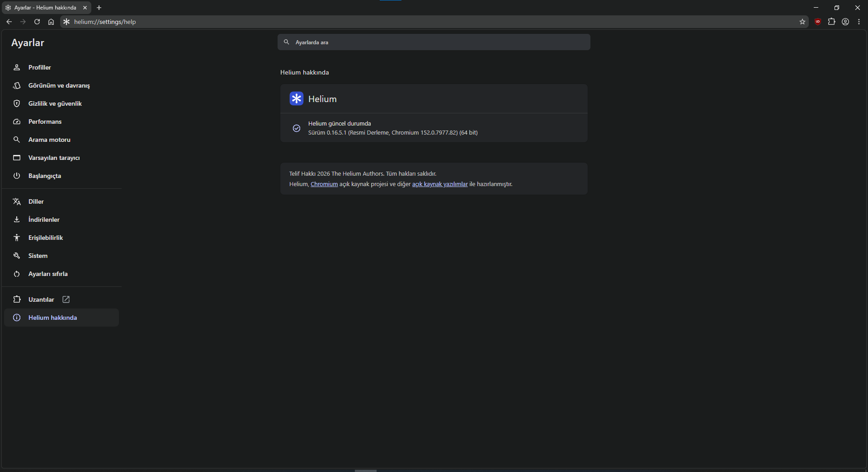The image size is (868, 472).
Task: Click the Telif Hakkı 2026 copyright line
Action: 363,174
